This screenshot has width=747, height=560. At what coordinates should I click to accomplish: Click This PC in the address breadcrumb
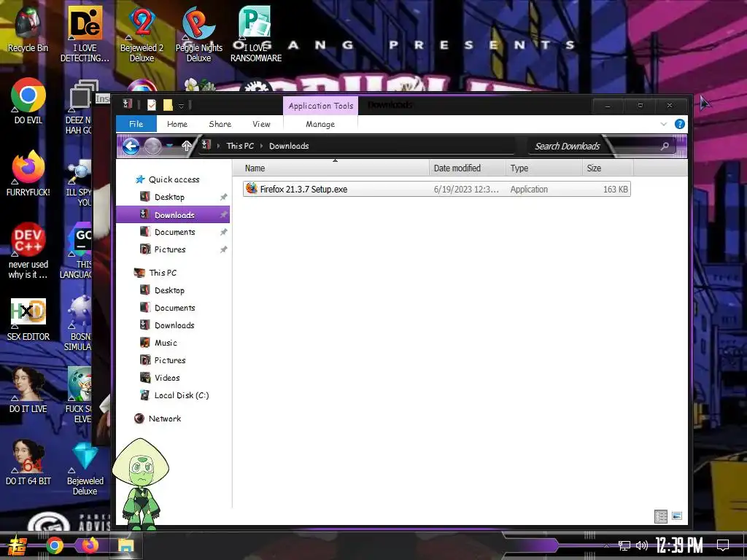(240, 146)
